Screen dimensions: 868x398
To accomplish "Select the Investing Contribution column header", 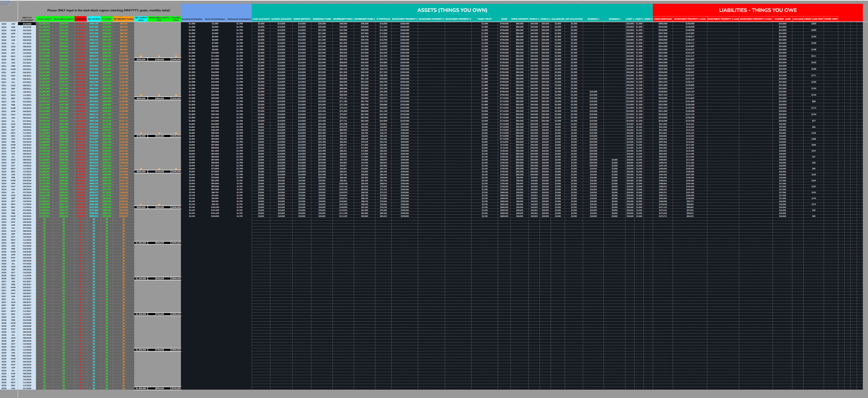I will pos(192,19).
